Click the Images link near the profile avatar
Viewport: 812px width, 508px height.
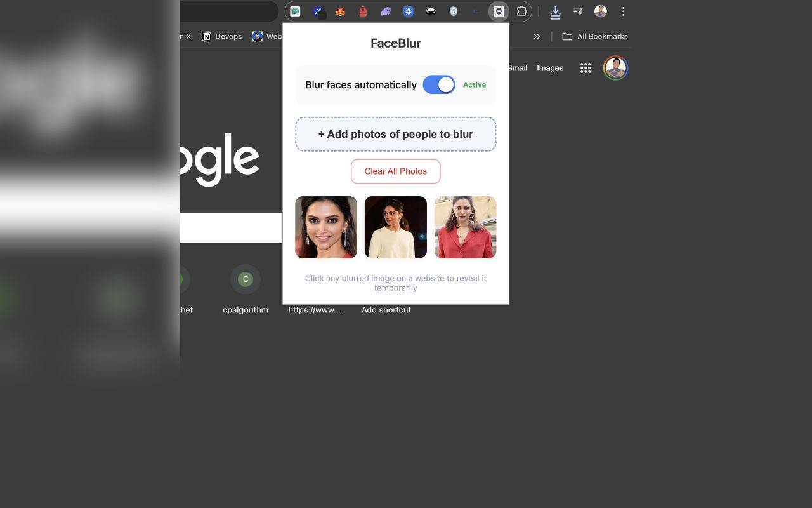(550, 68)
